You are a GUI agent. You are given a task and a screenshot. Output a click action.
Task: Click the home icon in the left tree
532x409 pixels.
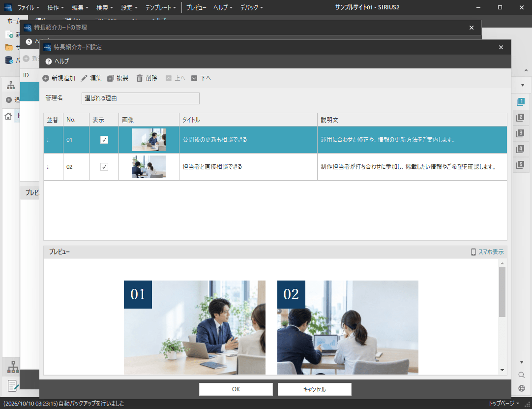pyautogui.click(x=8, y=116)
